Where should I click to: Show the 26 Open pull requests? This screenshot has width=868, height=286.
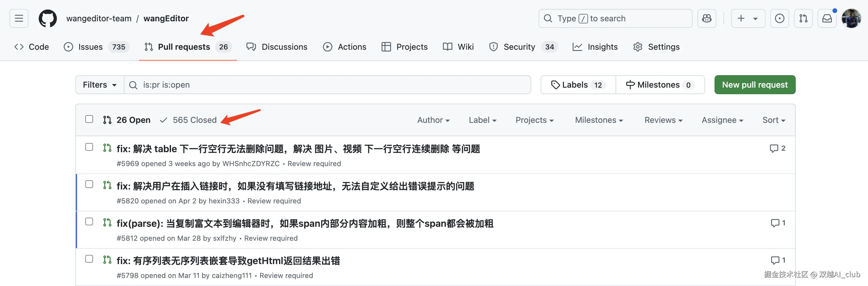point(127,120)
